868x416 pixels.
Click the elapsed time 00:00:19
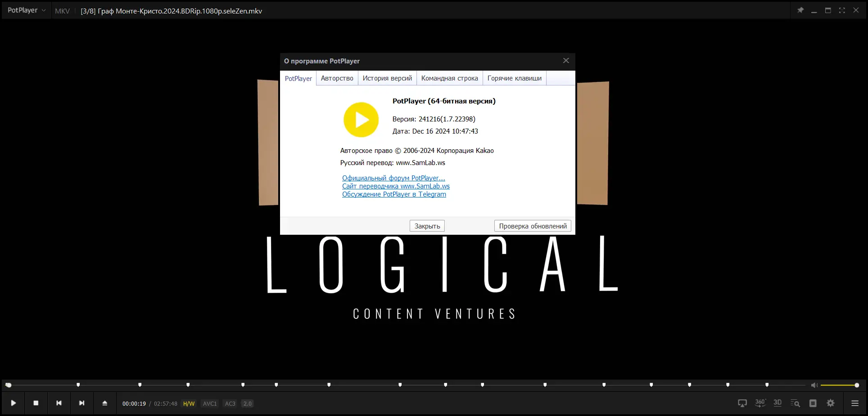coord(134,404)
